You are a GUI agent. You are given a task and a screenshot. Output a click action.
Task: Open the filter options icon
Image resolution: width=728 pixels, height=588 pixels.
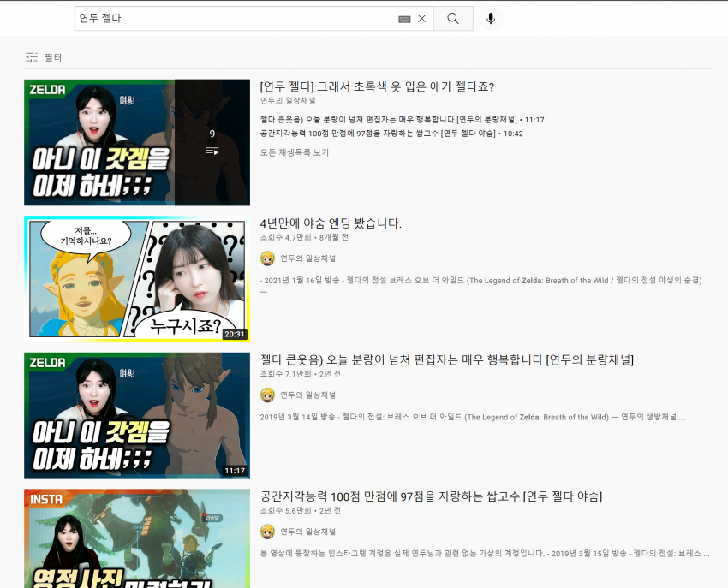32,57
